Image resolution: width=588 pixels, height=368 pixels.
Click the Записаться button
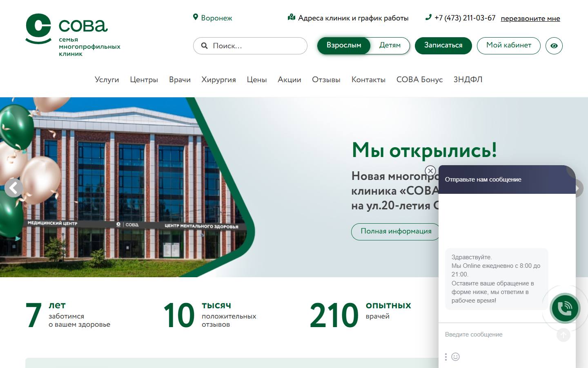[443, 45]
